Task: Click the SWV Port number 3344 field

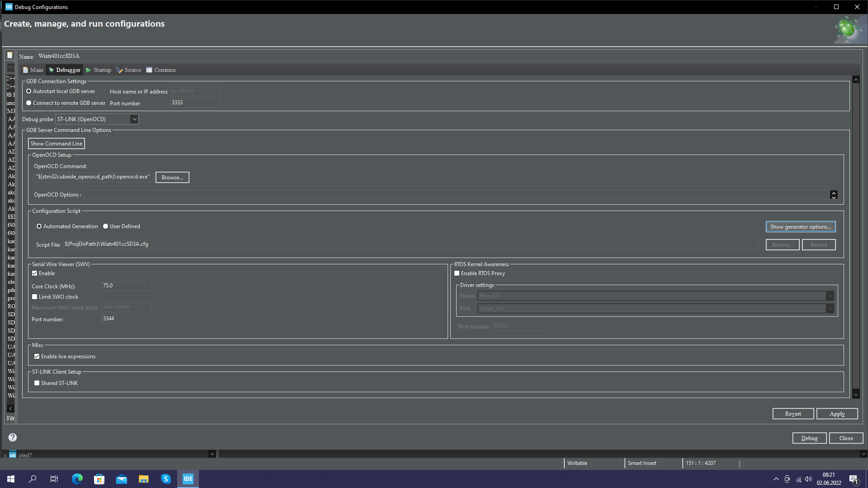Action: coord(109,319)
